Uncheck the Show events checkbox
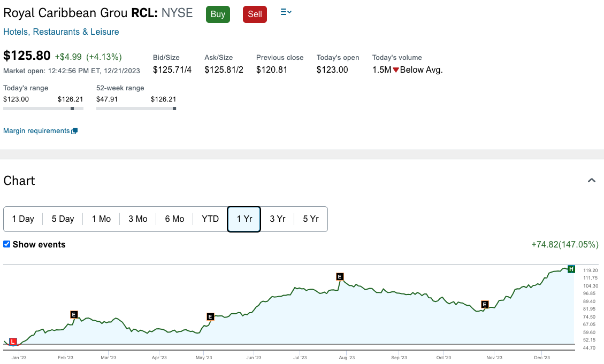This screenshot has height=364, width=604. (6, 244)
